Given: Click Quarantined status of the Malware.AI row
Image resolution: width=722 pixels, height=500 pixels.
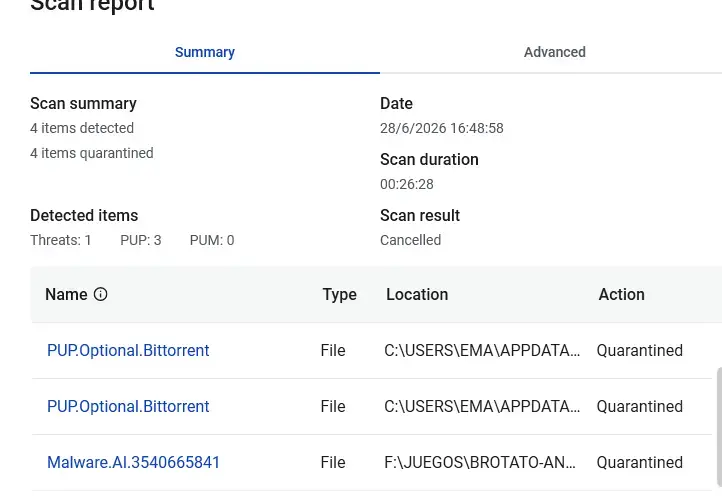Looking at the screenshot, I should [640, 462].
